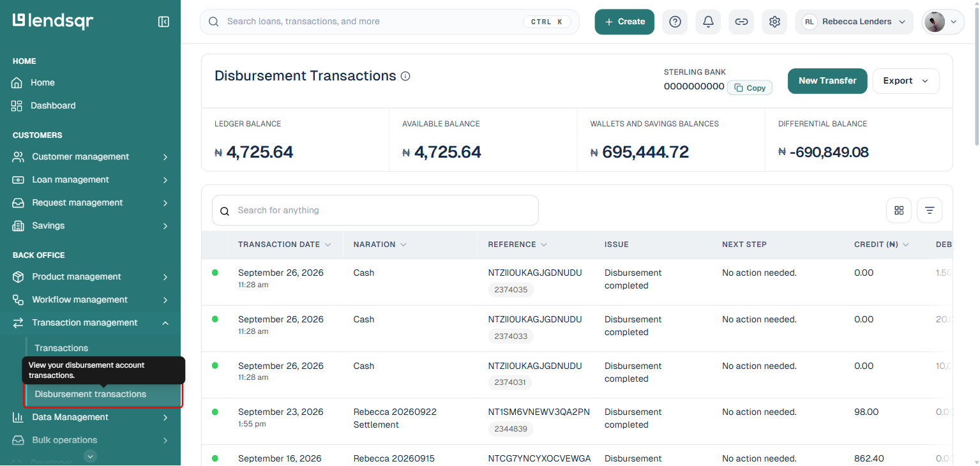Open Bulk operations menu
Viewport: 980px width, 466px height.
click(x=90, y=440)
